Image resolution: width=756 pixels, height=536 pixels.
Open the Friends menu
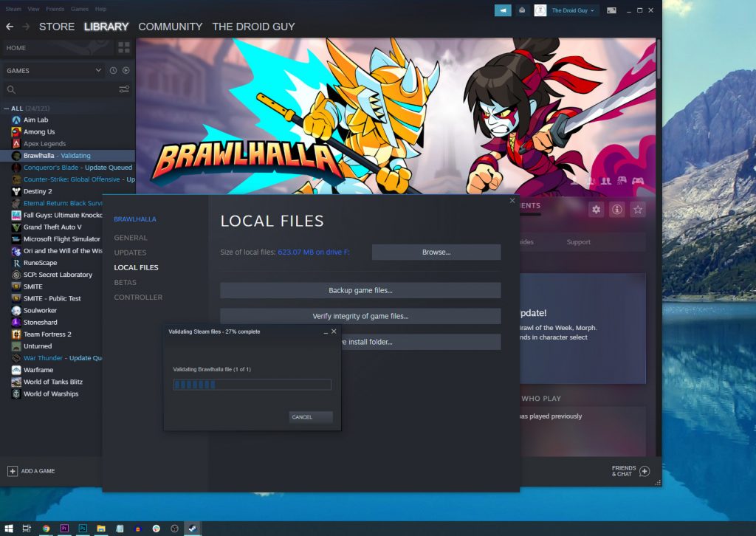(55, 9)
